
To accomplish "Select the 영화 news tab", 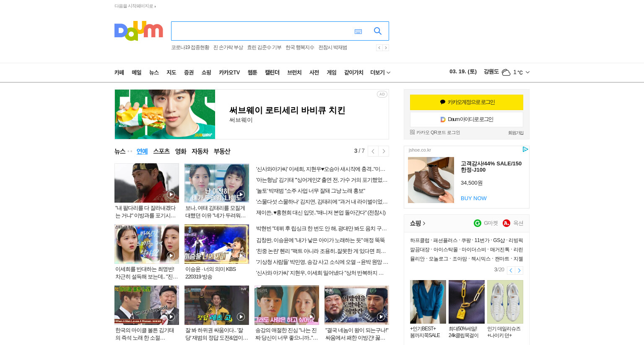I will pos(181,151).
